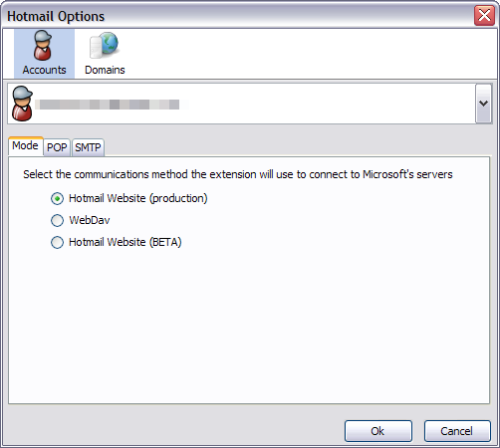This screenshot has height=448, width=500.
Task: Open the Domains globe icon
Action: point(104,46)
